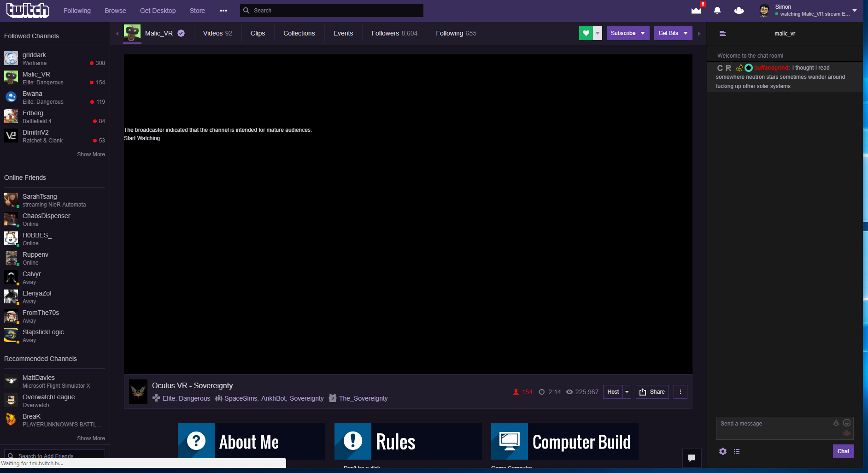868x473 pixels.
Task: Click Get Desktop in the top navigation
Action: click(158, 11)
